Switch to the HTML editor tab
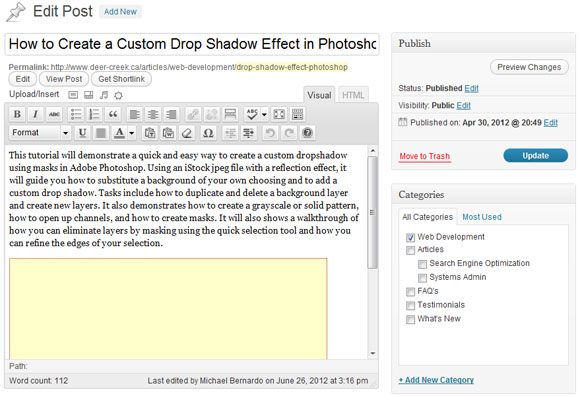Viewport: 580px width, 396px height. [353, 95]
